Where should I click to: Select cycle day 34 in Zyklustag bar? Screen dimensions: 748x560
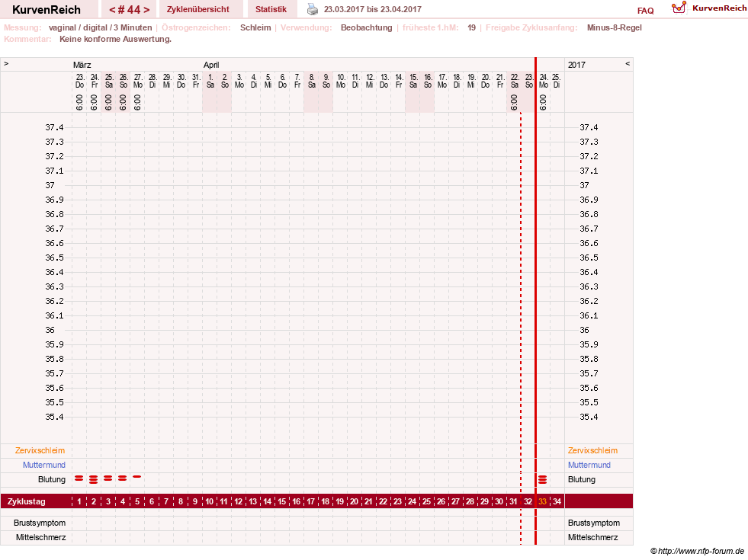pyautogui.click(x=557, y=501)
